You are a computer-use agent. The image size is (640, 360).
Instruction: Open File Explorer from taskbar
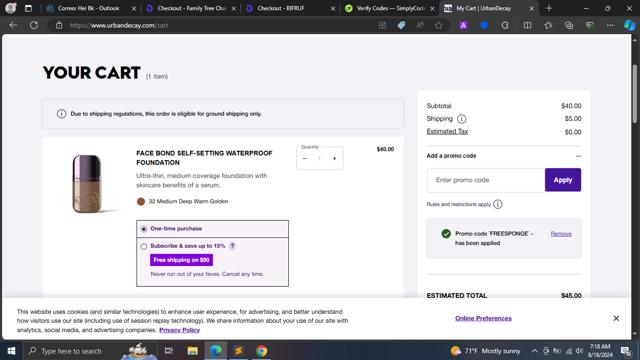pyautogui.click(x=192, y=351)
